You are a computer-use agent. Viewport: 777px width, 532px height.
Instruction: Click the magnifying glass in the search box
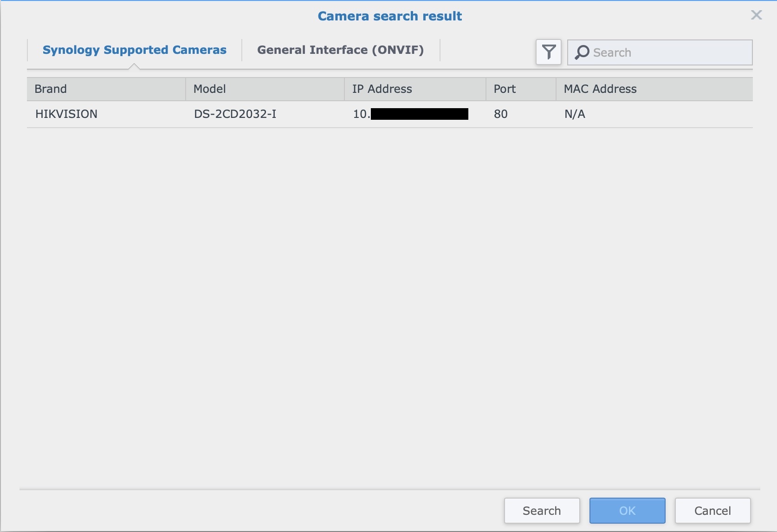click(x=581, y=52)
